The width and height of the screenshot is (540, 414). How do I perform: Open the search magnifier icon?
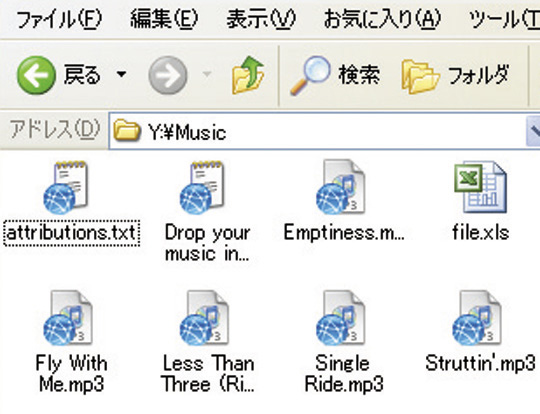310,75
